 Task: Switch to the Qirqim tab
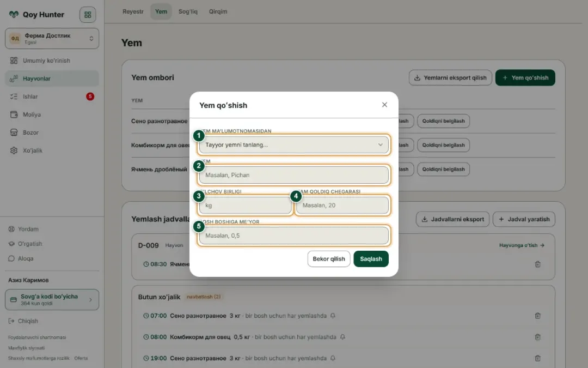point(218,11)
